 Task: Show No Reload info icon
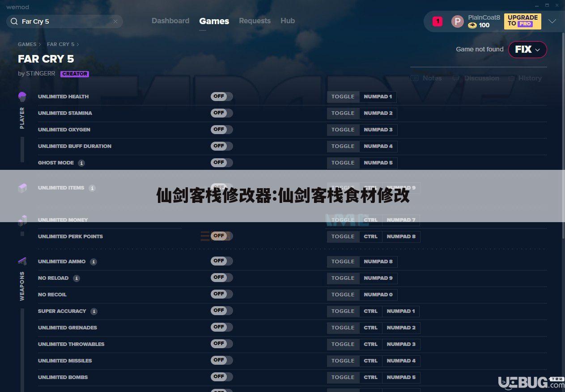click(x=76, y=278)
